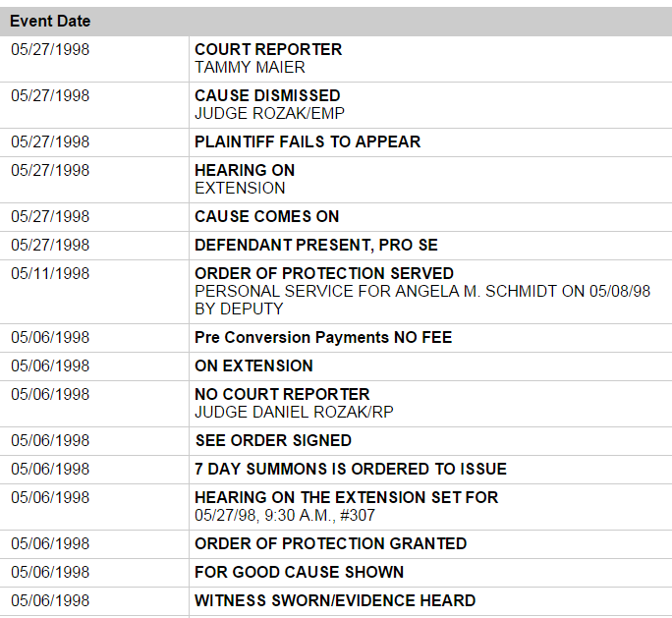This screenshot has height=618, width=672.
Task: Click the JUDGE DANIEL ROZAK/RP detail
Action: click(294, 412)
